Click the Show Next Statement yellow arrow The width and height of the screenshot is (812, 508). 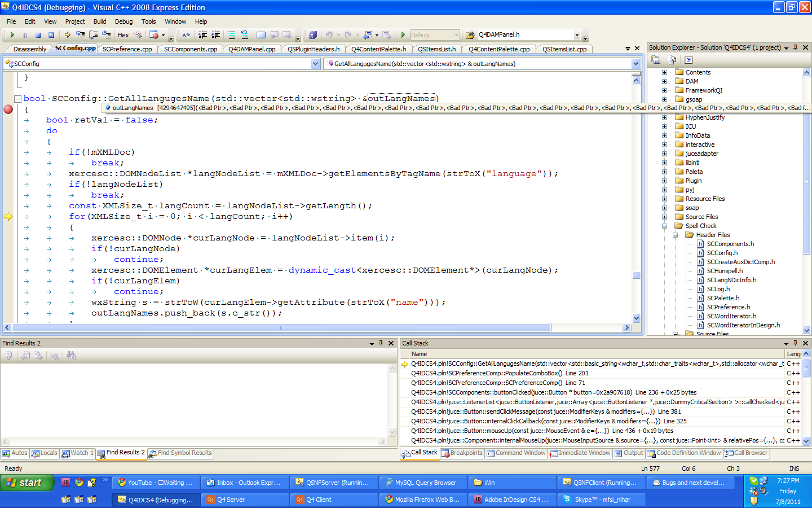pyautogui.click(x=67, y=35)
